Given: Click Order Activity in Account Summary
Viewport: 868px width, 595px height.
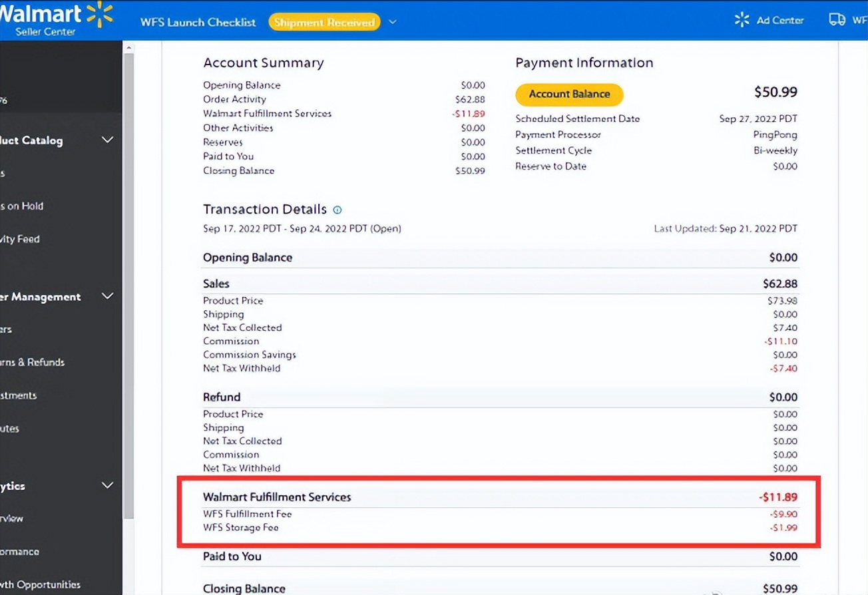Looking at the screenshot, I should tap(234, 99).
